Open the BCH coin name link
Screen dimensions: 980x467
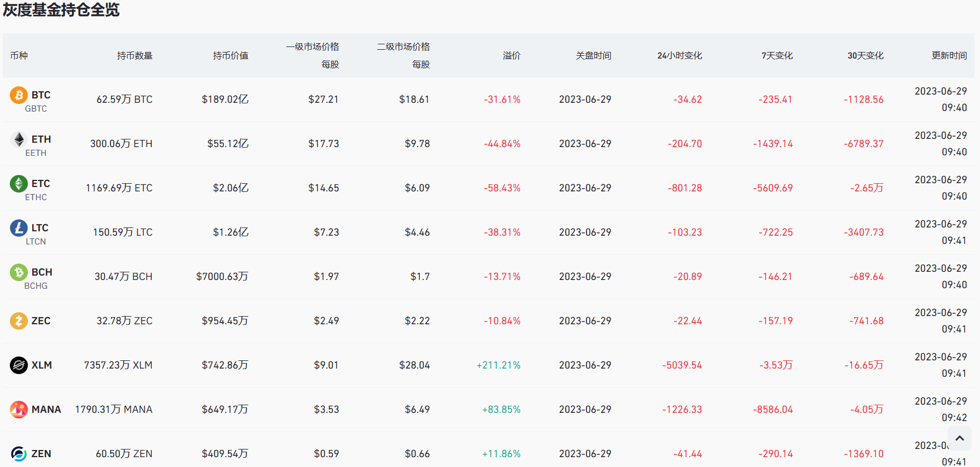tap(42, 272)
